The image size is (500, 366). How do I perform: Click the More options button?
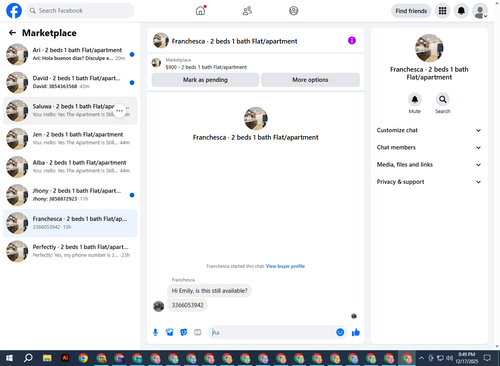tap(310, 80)
